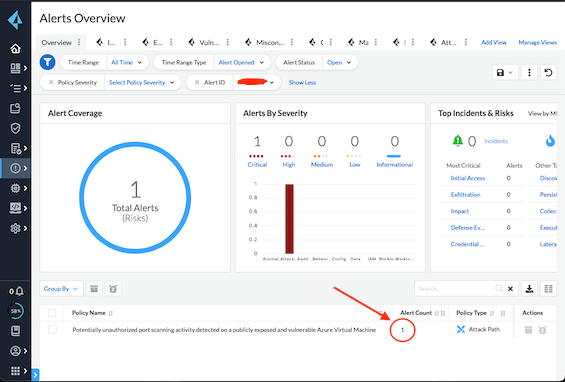This screenshot has height=382, width=565.
Task: Open the column picker icon
Action: pyautogui.click(x=548, y=289)
